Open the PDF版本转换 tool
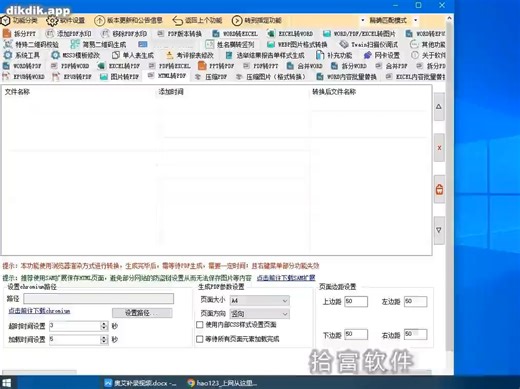The width and height of the screenshot is (520, 389). pos(180,34)
